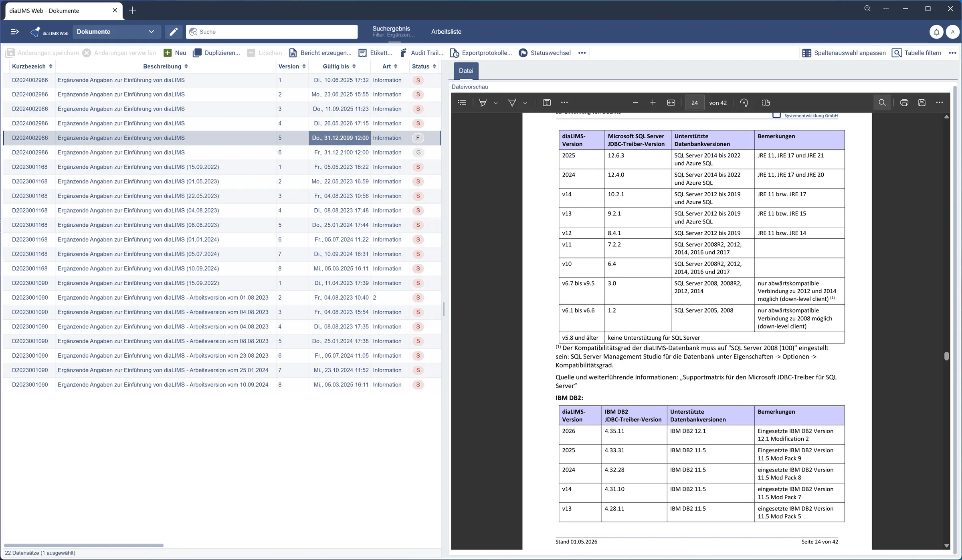Click the pencil edit icon beside Dokumente
This screenshot has width=962, height=560.
(174, 32)
